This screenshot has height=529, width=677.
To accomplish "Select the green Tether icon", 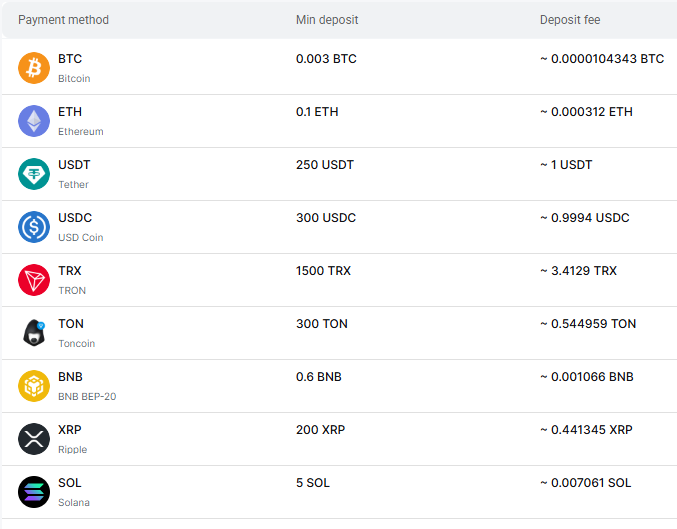I will click(x=34, y=174).
